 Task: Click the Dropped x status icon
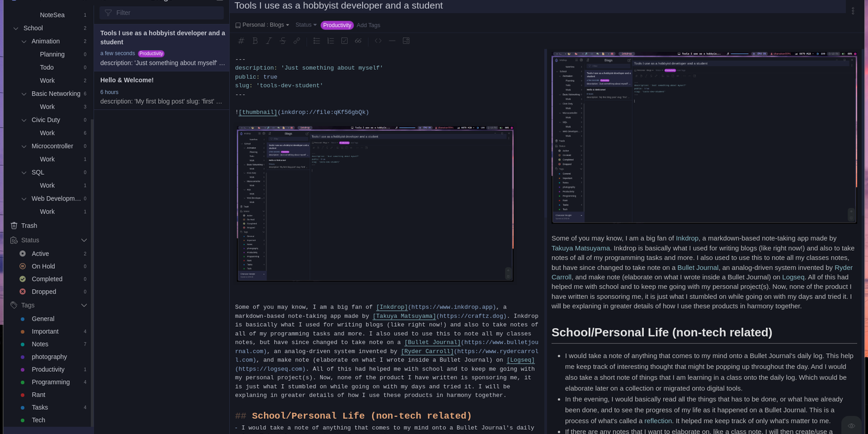[22, 292]
